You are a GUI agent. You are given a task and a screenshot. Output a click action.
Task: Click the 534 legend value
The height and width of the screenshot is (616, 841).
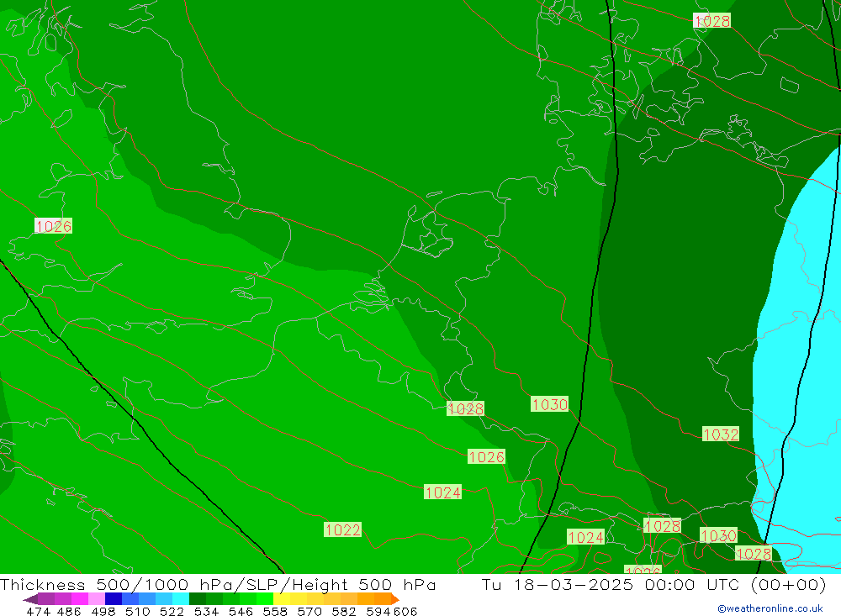point(206,611)
